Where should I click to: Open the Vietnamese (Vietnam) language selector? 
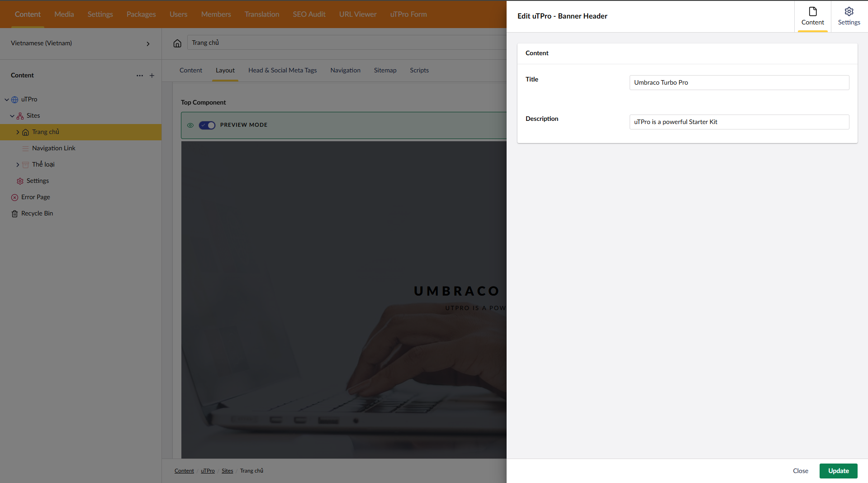(x=81, y=43)
